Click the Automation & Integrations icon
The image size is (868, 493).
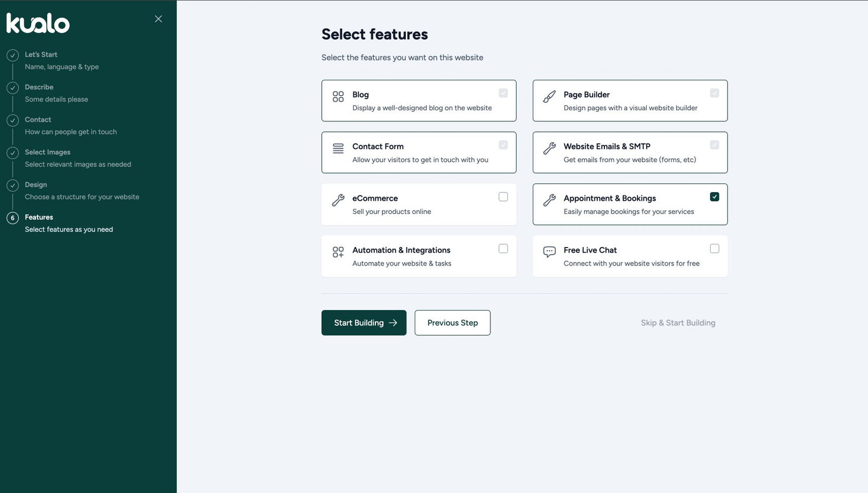[338, 252]
